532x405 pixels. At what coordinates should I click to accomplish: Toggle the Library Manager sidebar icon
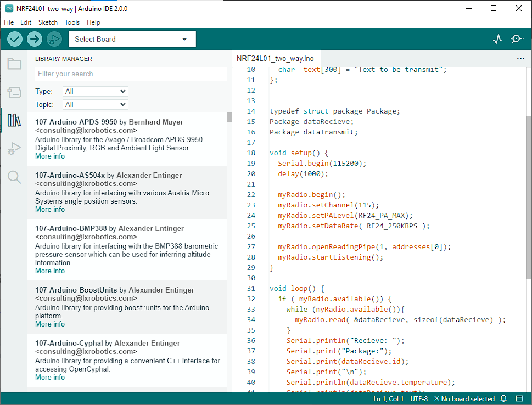tap(14, 120)
